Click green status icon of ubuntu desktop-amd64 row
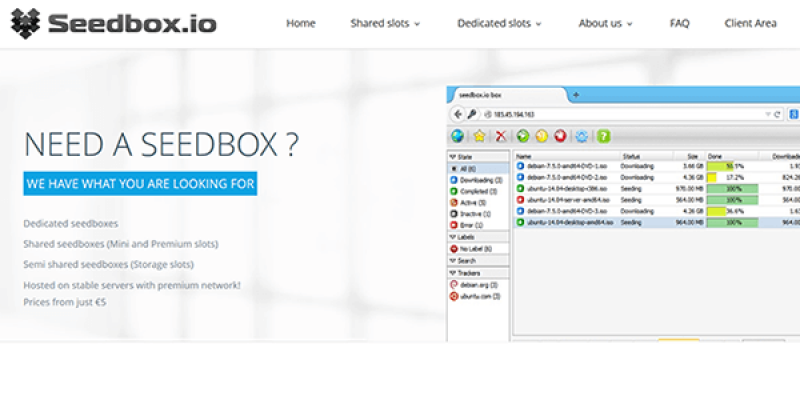 pos(520,222)
